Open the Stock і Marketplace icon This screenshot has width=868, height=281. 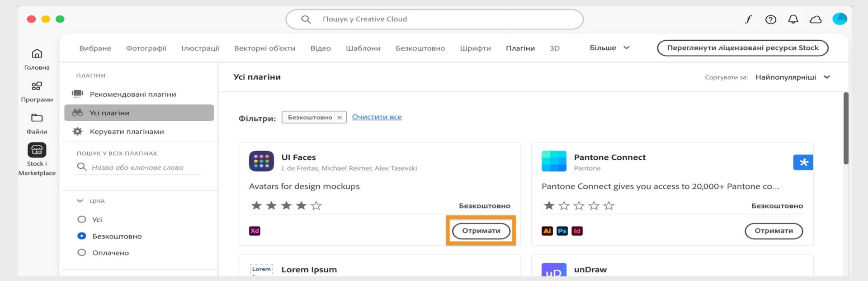pyautogui.click(x=37, y=150)
